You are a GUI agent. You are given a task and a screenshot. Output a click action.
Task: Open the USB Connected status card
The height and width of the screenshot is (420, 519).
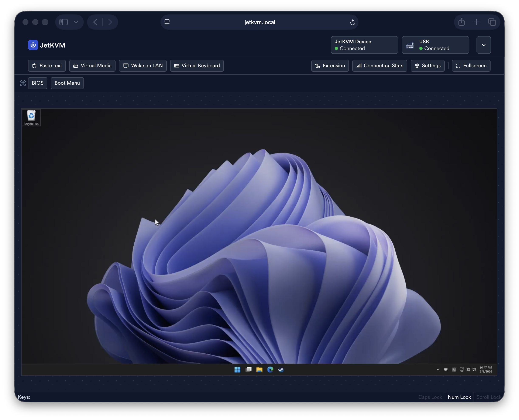click(x=436, y=45)
